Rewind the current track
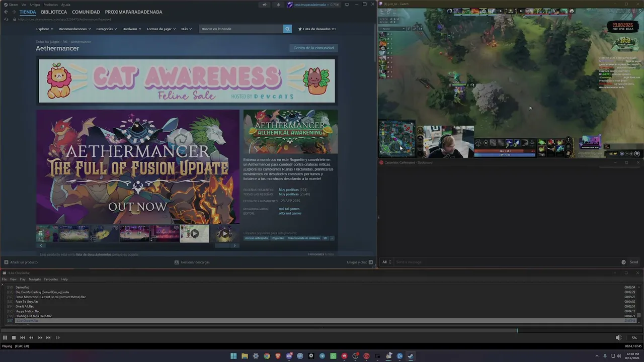This screenshot has height=362, width=644. (31, 338)
